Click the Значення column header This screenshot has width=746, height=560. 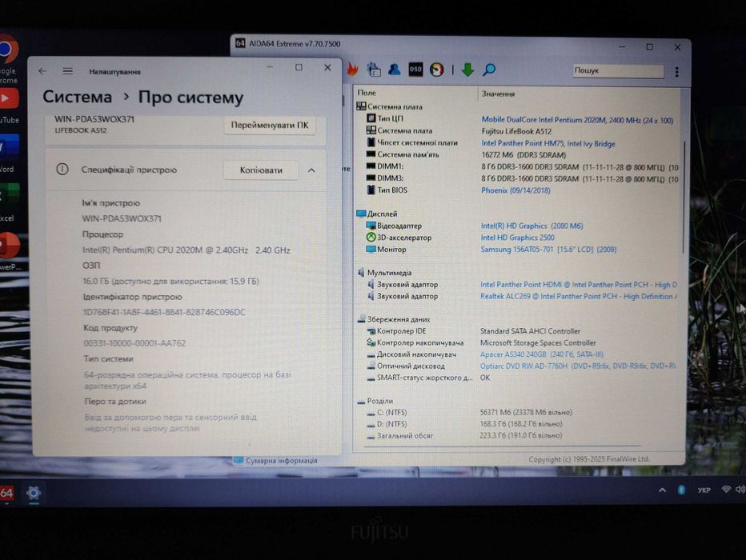498,94
